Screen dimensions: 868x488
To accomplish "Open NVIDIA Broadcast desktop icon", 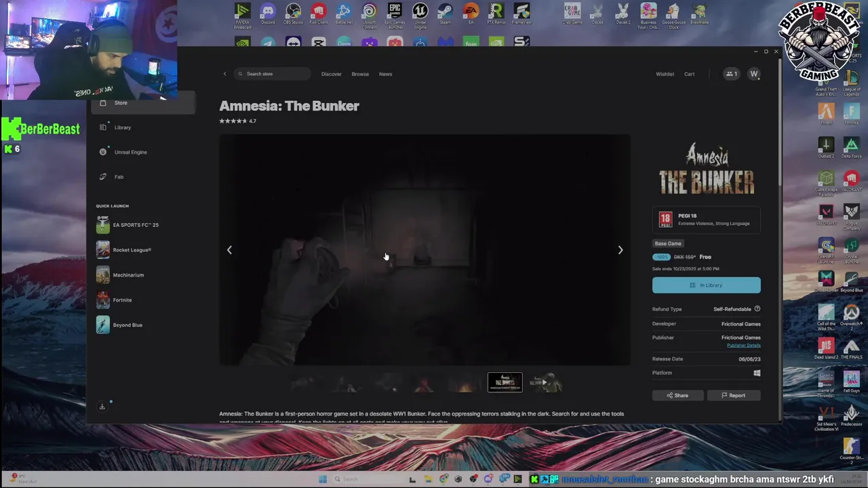I will (x=242, y=15).
